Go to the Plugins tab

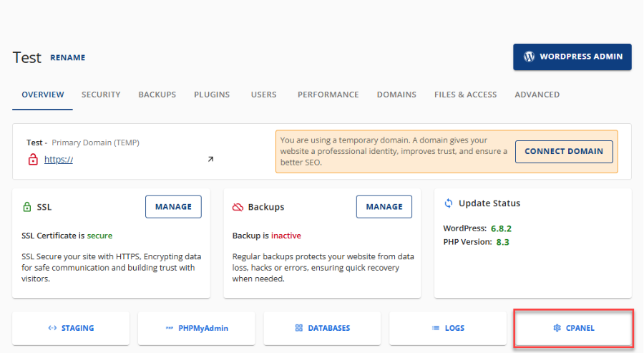212,95
